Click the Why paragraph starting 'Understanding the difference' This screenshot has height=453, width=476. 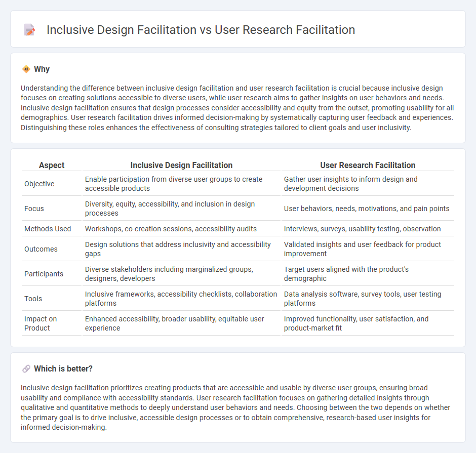237,108
